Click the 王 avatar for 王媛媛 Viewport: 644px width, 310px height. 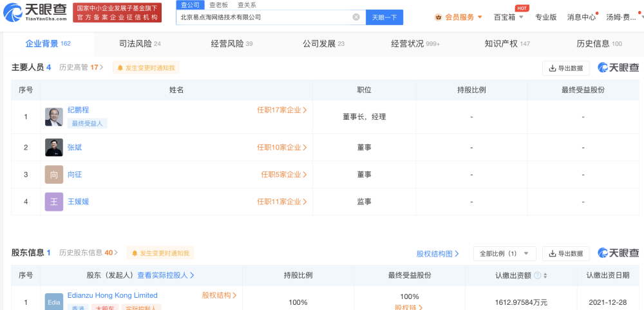click(54, 202)
